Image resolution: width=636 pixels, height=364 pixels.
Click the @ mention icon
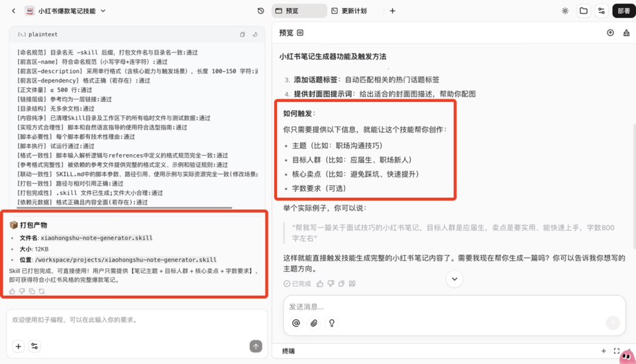[296, 323]
